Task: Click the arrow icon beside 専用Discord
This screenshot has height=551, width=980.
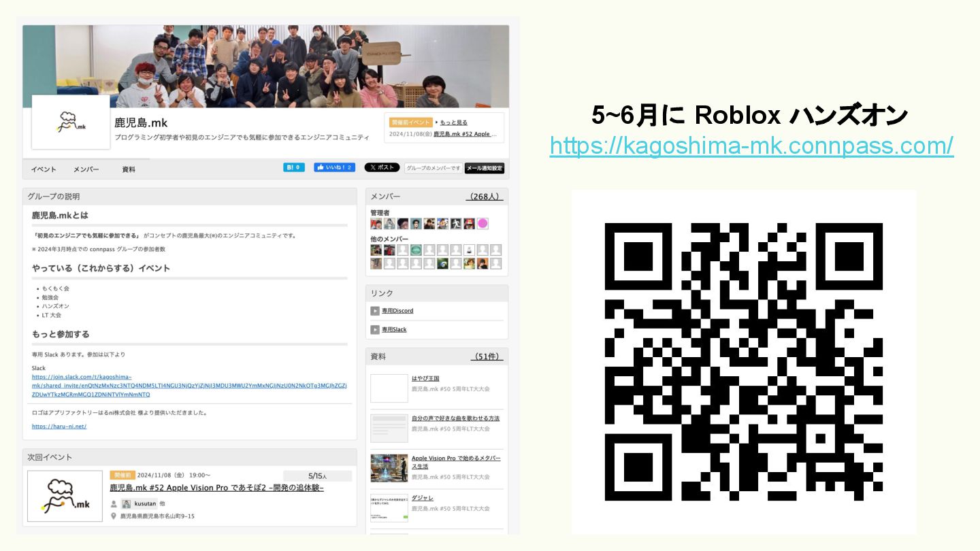Action: [375, 311]
